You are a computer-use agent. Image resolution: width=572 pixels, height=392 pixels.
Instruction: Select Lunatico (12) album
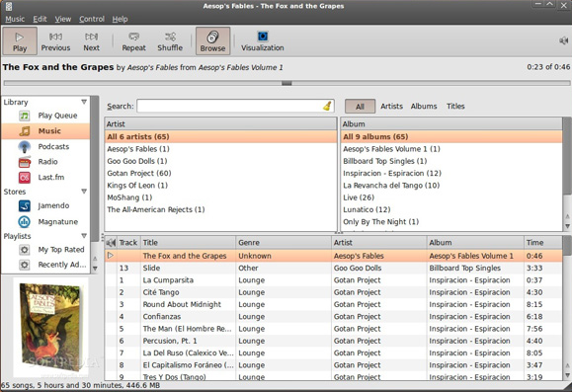[451, 209]
